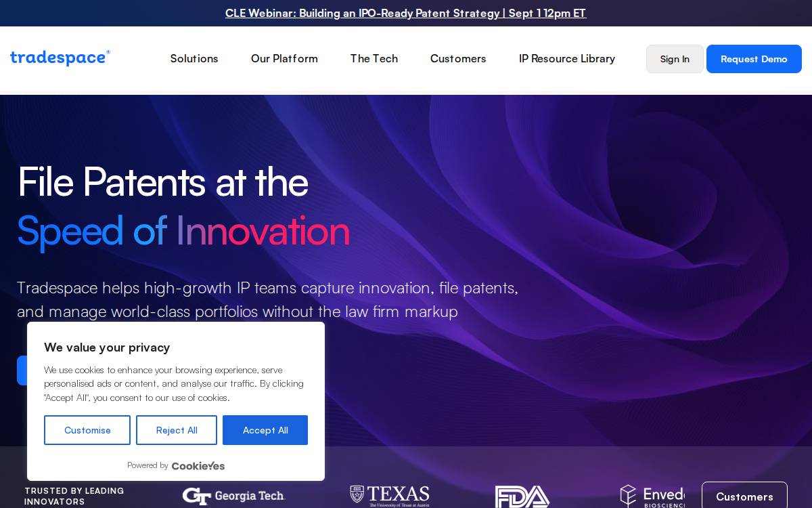Viewport: 812px width, 508px height.
Task: Open the Our Platform menu
Action: 284,59
